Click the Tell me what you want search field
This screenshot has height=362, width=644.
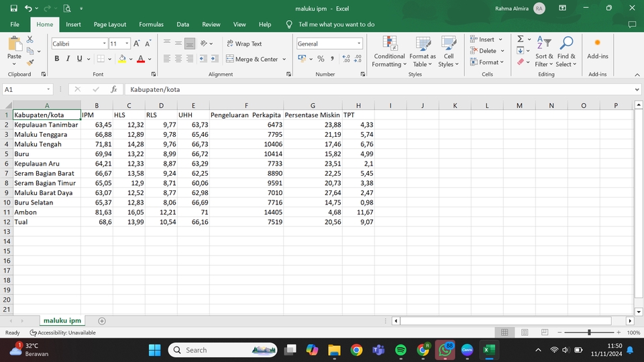pyautogui.click(x=336, y=25)
